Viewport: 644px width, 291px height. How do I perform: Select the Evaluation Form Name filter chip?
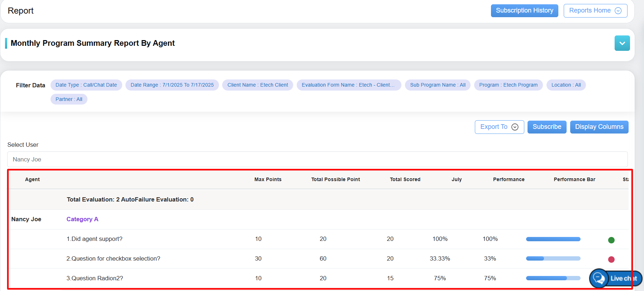point(348,85)
